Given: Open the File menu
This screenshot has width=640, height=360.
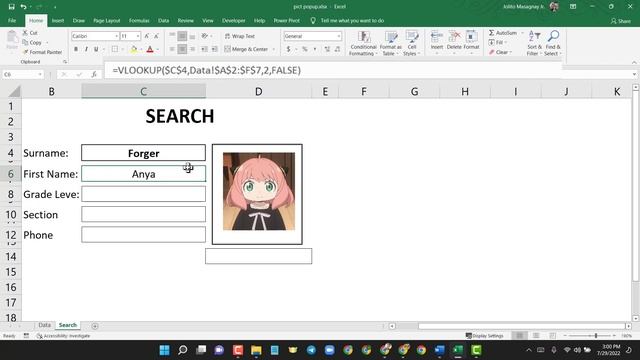Looking at the screenshot, I should (x=12, y=20).
